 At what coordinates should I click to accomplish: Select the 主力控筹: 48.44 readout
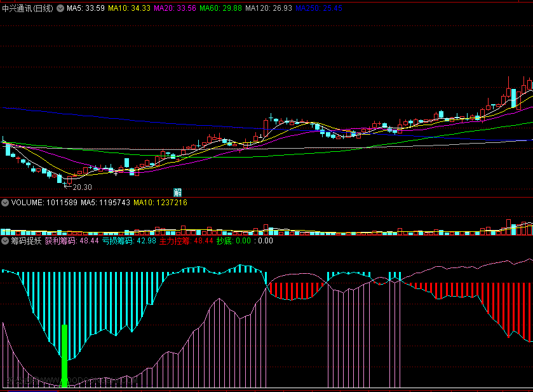click(x=186, y=241)
